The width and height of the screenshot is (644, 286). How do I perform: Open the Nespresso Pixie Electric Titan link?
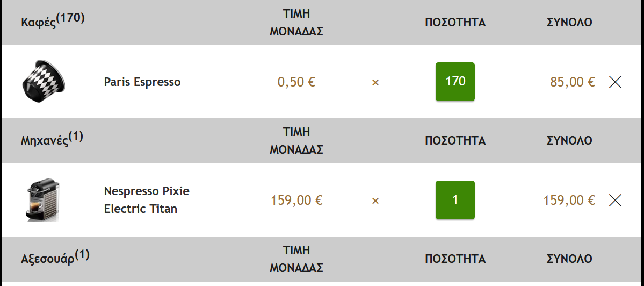(x=147, y=200)
